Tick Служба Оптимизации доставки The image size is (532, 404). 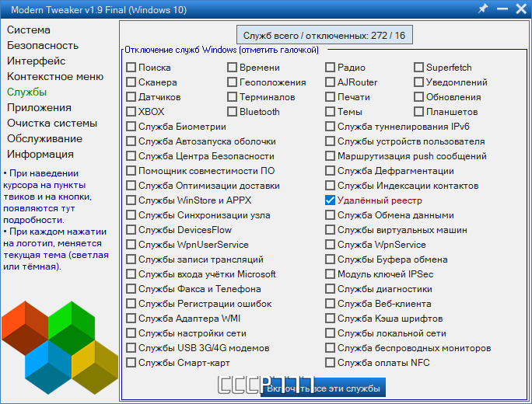click(x=131, y=186)
